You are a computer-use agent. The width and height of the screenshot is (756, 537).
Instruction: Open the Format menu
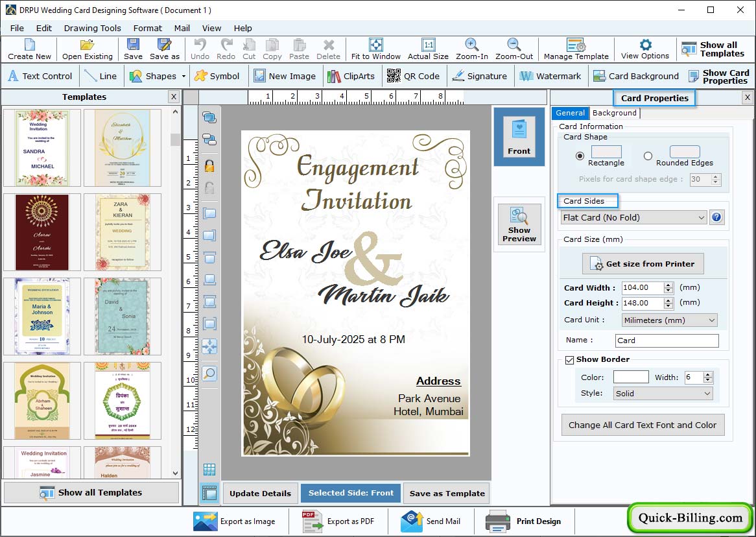coord(148,28)
